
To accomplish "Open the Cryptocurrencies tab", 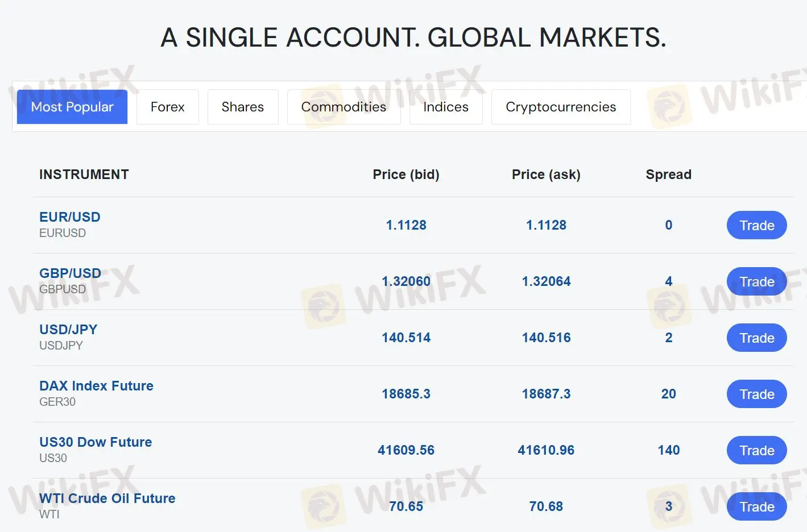I will pyautogui.click(x=561, y=107).
